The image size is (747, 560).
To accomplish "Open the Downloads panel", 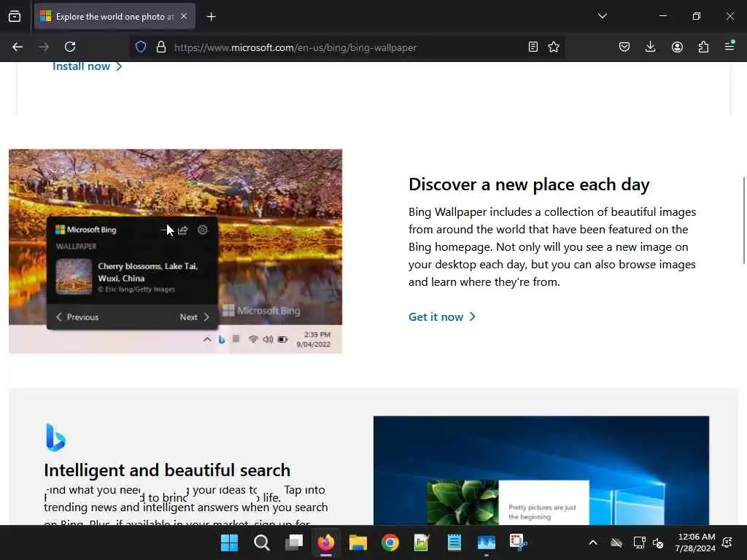I will click(650, 47).
